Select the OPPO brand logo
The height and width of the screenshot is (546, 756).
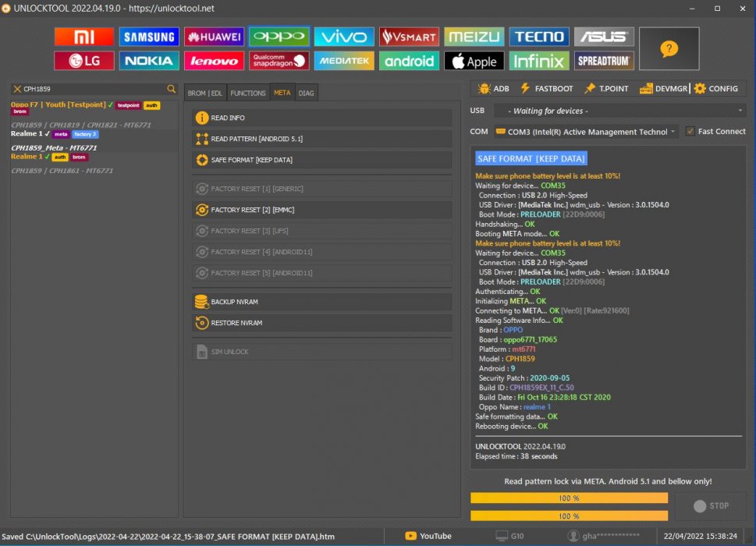[x=279, y=37]
